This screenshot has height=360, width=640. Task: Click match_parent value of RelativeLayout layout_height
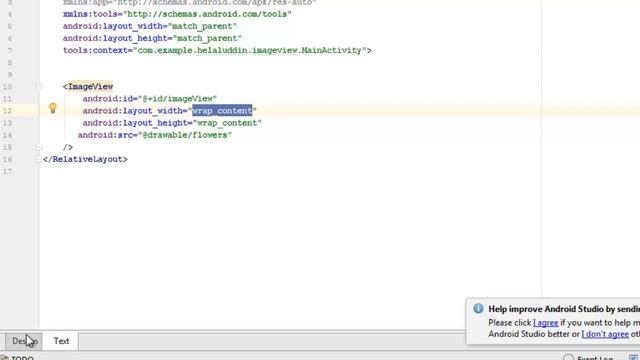pos(207,38)
